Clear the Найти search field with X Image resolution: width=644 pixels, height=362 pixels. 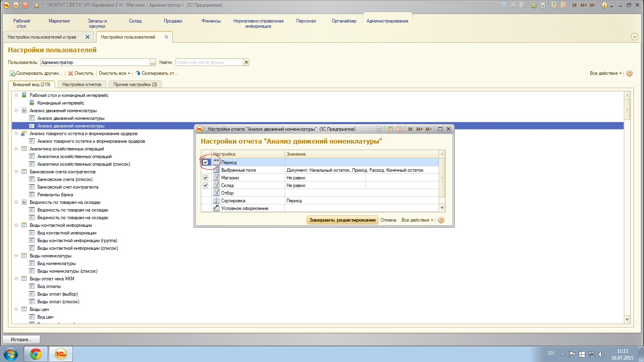click(246, 62)
